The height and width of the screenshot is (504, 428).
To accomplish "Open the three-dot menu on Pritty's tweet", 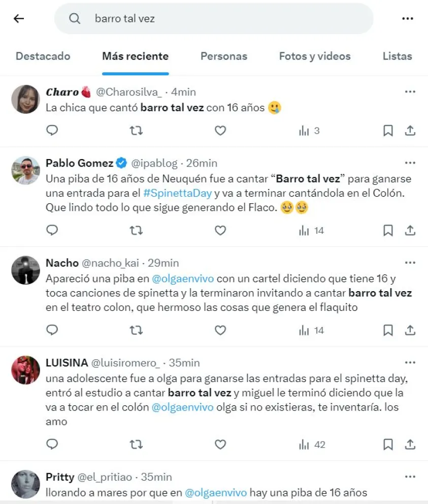I will pos(410,477).
